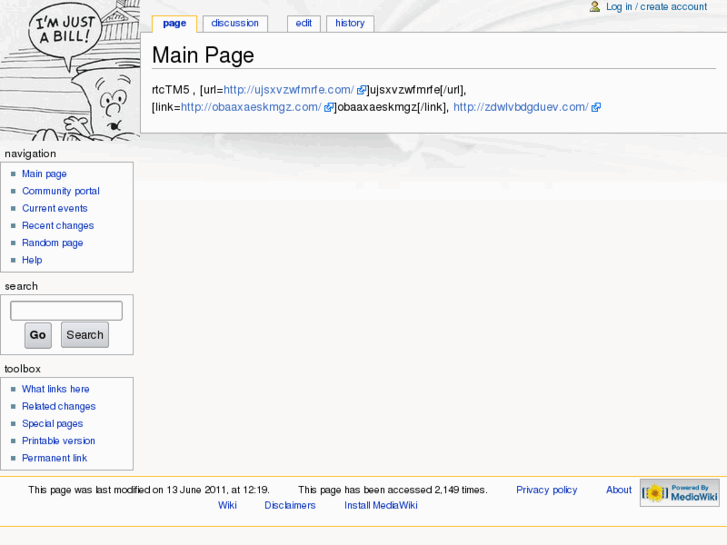Click the Main Page heading
Screen dimensions: 727x545
coord(203,55)
